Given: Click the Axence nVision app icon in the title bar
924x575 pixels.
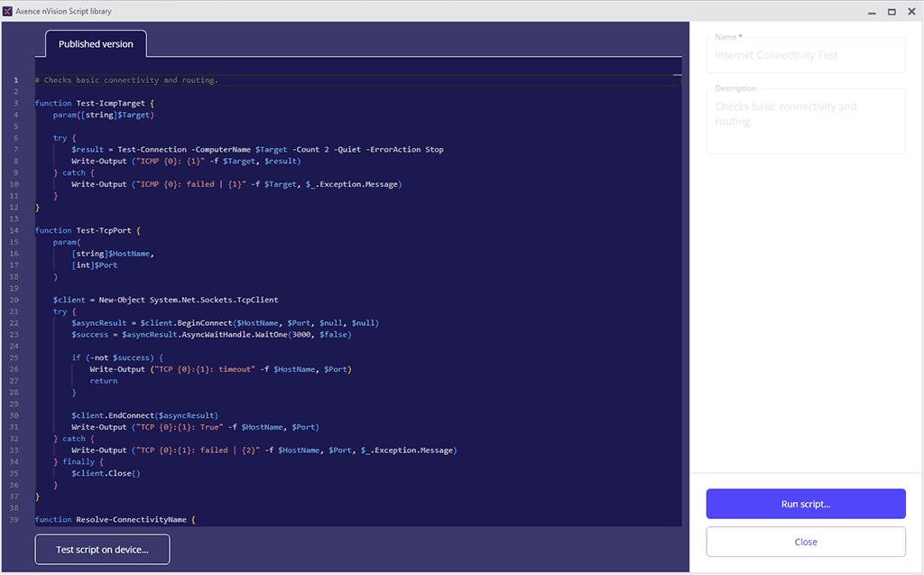Looking at the screenshot, I should click(x=7, y=11).
